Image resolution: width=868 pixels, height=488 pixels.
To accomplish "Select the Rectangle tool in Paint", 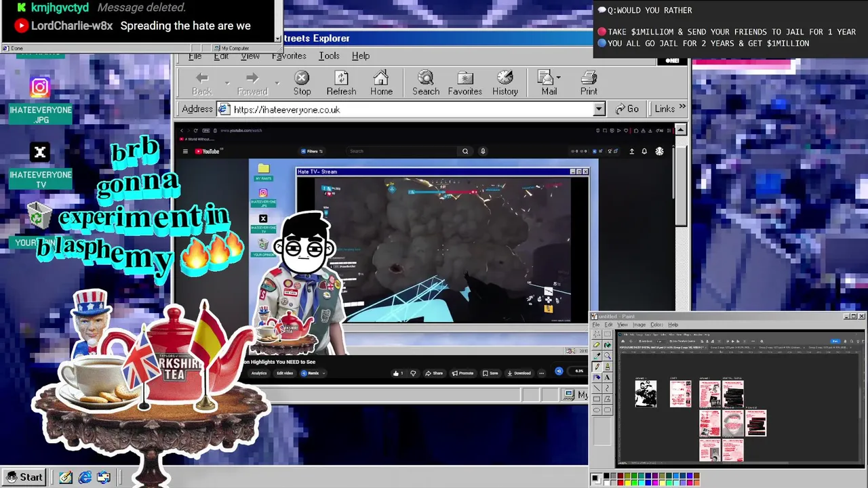I will click(x=597, y=399).
